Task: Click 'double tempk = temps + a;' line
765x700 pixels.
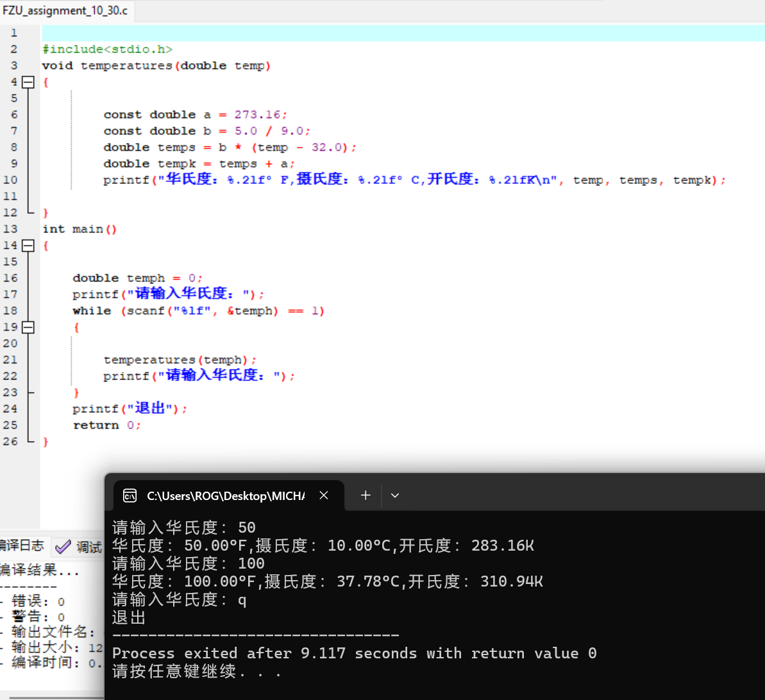Action: 199,164
